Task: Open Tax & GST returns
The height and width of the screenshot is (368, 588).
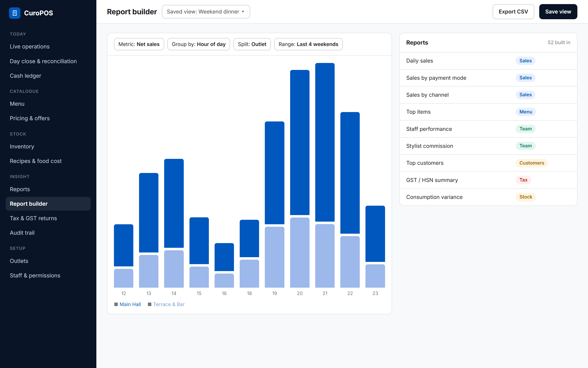Action: [x=48, y=218]
